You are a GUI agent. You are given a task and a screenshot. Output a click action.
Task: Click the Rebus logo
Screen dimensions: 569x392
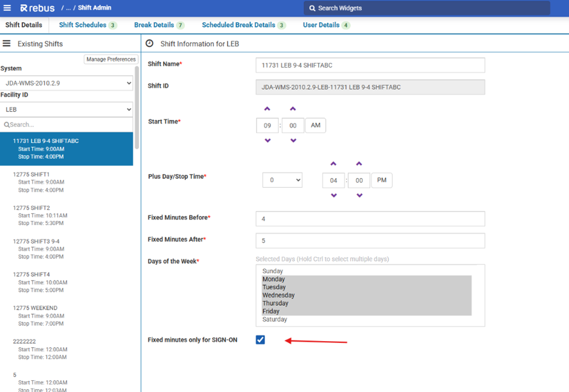coord(36,8)
